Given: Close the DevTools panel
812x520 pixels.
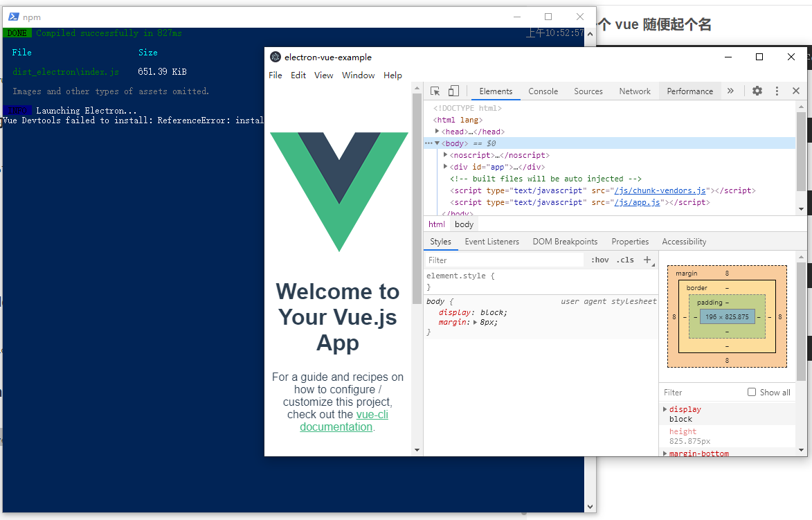Looking at the screenshot, I should 796,91.
